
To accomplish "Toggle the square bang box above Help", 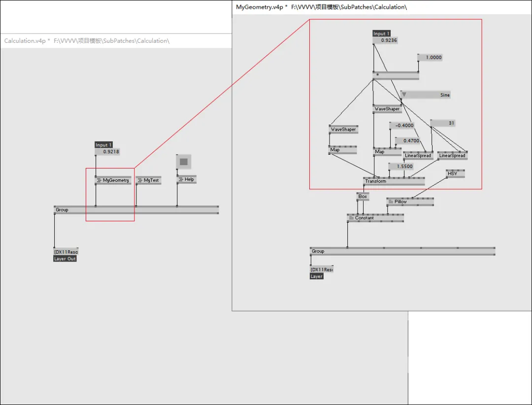I will [x=184, y=162].
